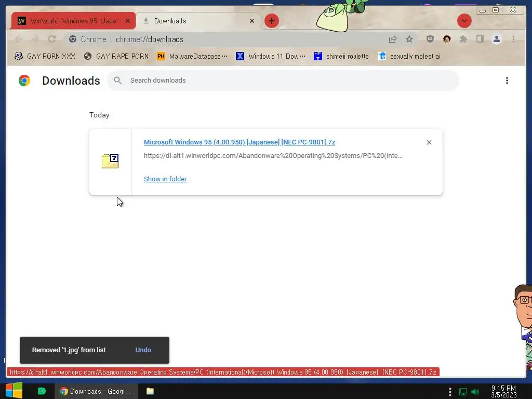Open the user profile button

[496, 39]
